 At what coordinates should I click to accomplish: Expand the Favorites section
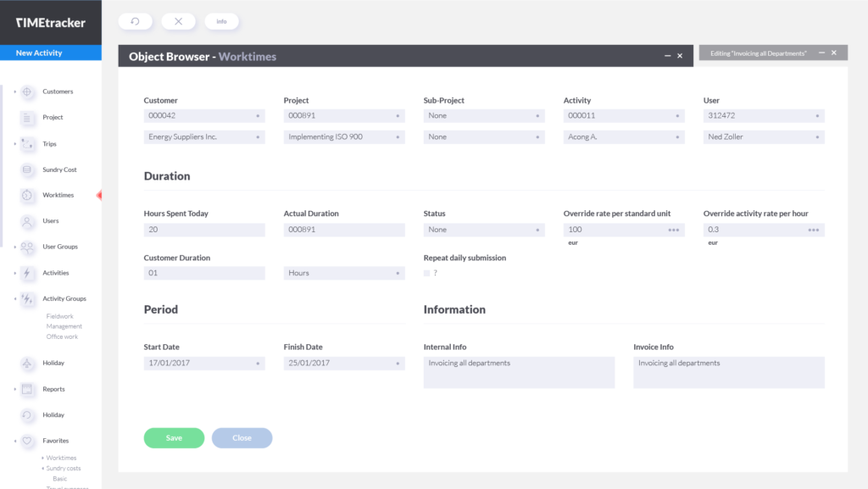pyautogui.click(x=28, y=440)
